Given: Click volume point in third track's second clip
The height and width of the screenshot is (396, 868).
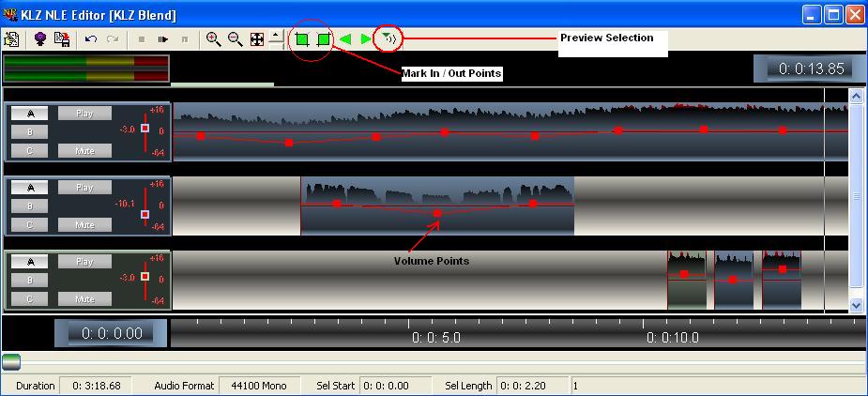Looking at the screenshot, I should (x=732, y=280).
